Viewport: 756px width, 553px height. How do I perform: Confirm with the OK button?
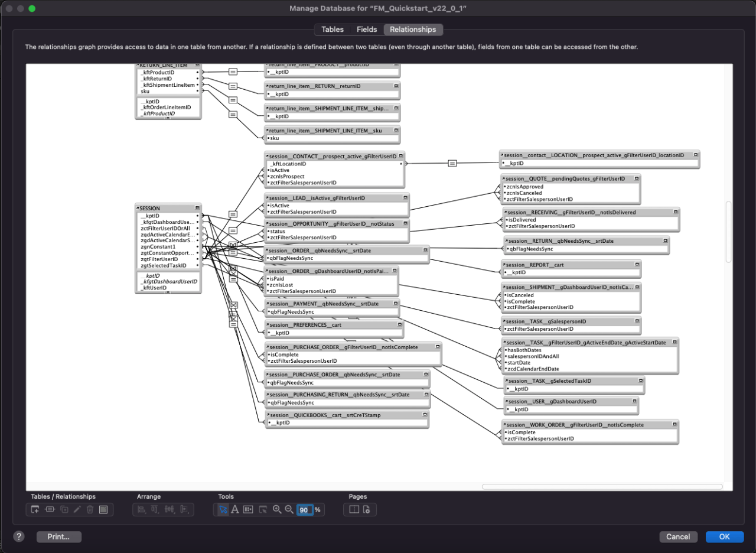(x=725, y=536)
